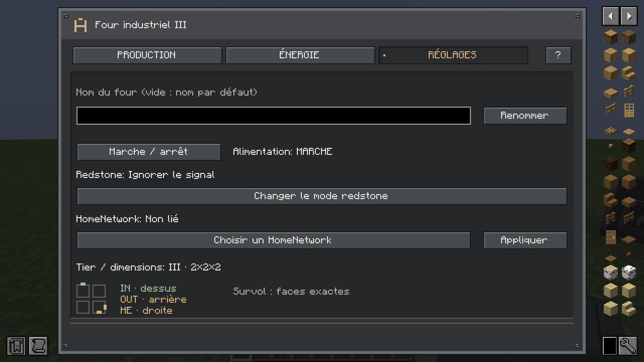This screenshot has width=644, height=362.
Task: Go to the previous item list page
Action: click(x=610, y=16)
